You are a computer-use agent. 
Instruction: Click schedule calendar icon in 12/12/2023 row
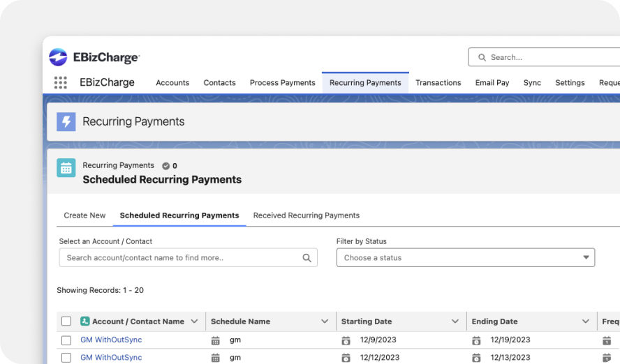[x=216, y=358]
